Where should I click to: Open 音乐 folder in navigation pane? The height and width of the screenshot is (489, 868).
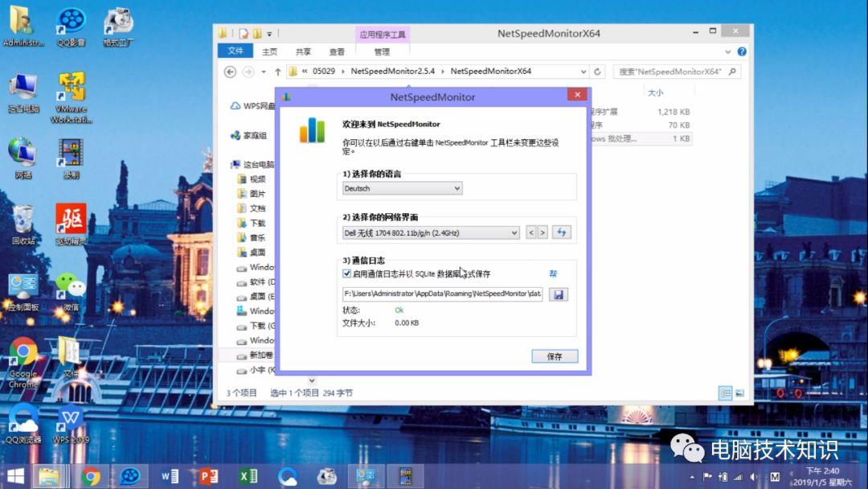(x=252, y=237)
